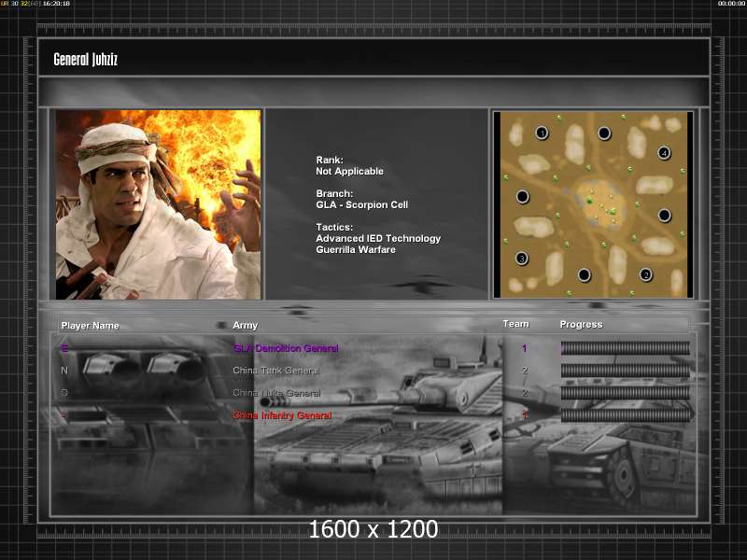Click the purple player name 'E'
Viewport: 747px width, 560px height.
[x=64, y=348]
